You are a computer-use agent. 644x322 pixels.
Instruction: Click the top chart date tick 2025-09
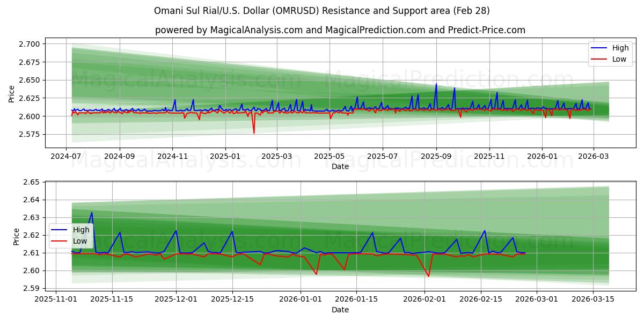click(x=436, y=156)
